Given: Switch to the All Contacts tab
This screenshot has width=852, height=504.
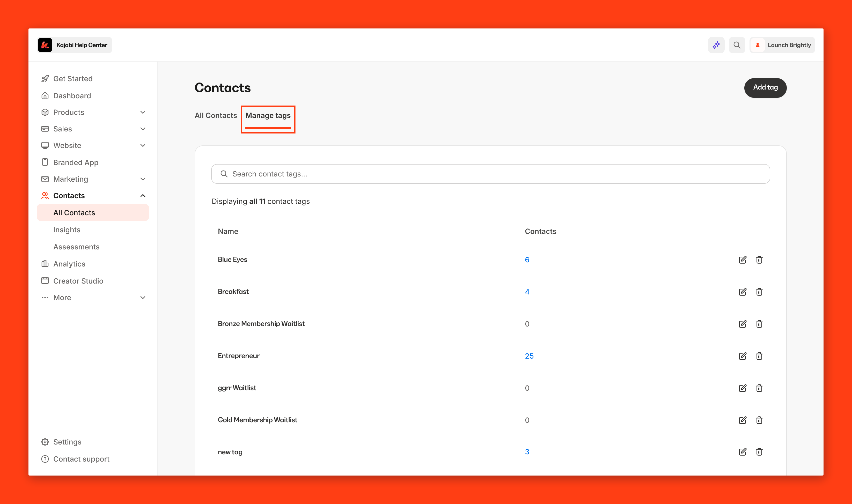Looking at the screenshot, I should (215, 115).
